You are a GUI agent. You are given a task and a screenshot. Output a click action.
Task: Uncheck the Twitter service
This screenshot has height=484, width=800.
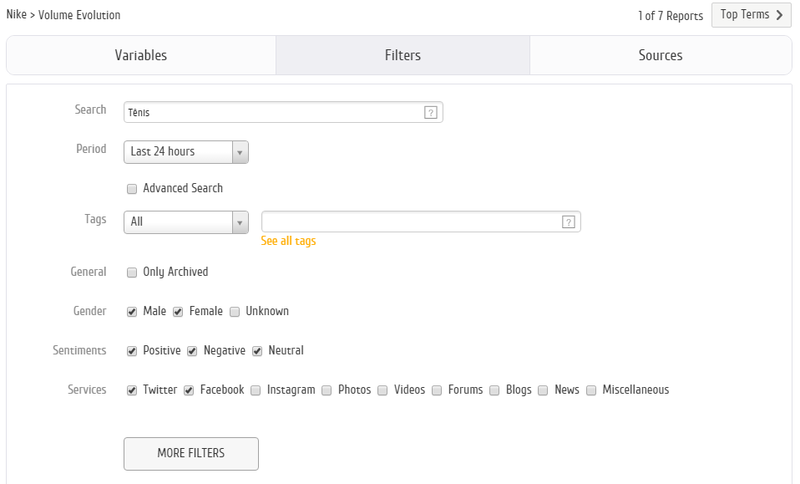[132, 390]
